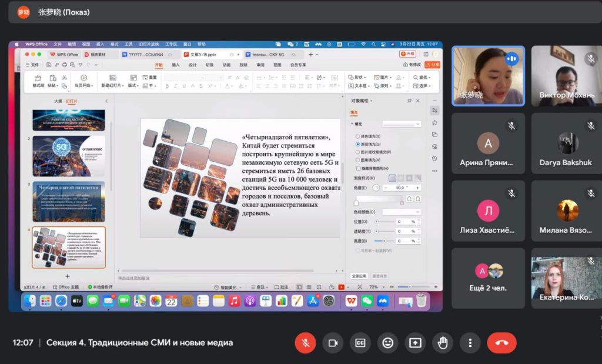This screenshot has width=602, height=364.
Task: Expand the color stop dropdown (色标颜色)
Action: [402, 212]
